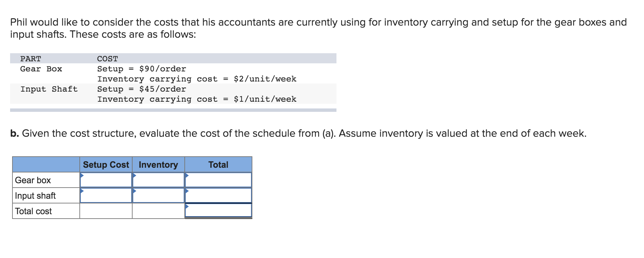
Task: Click the blue triangle marker in Gear box Setup cell
Action: (82, 175)
